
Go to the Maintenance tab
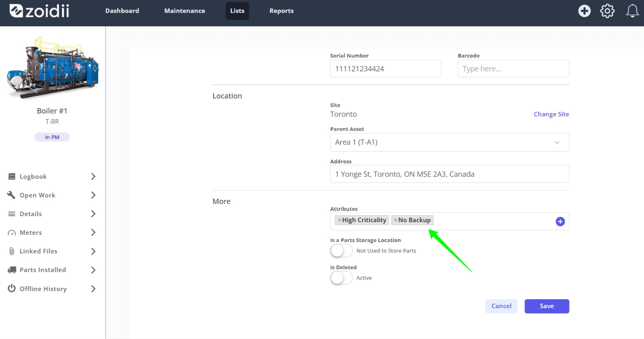(185, 11)
